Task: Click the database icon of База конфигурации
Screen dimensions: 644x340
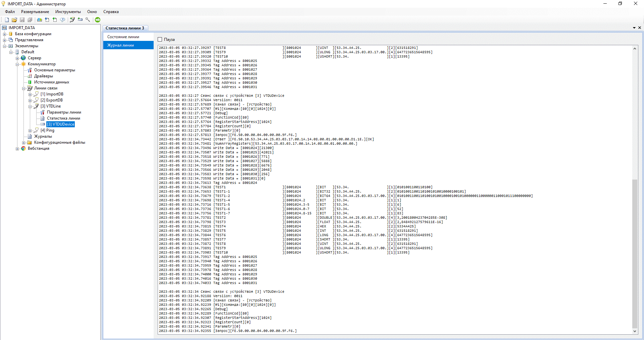Action: tap(11, 34)
